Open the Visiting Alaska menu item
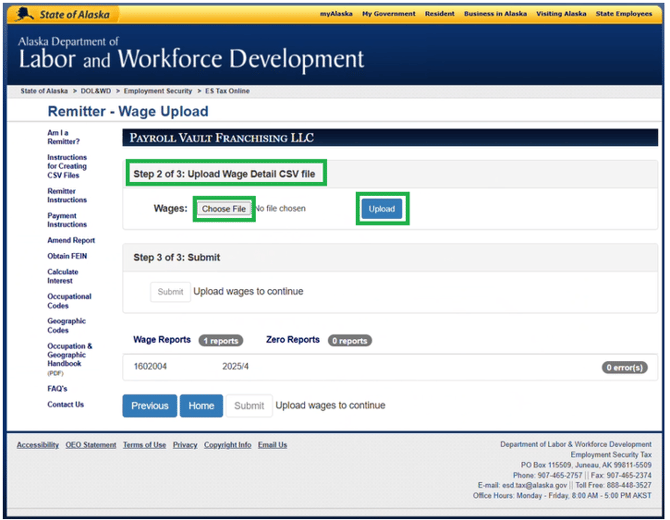This screenshot has height=520, width=670. 561,14
